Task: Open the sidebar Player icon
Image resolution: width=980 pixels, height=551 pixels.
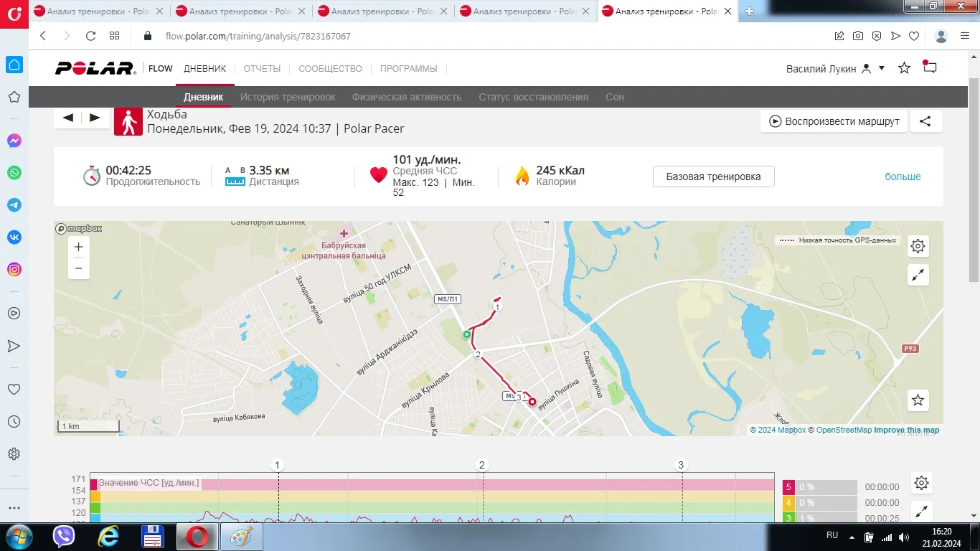Action: coord(14,314)
